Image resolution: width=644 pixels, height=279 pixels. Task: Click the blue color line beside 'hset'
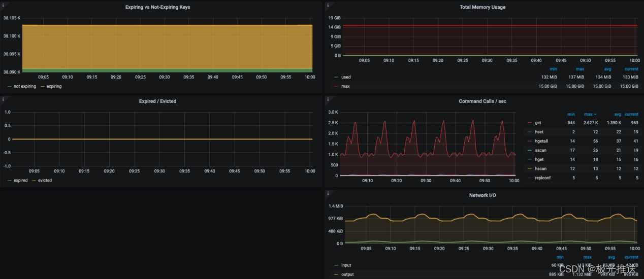pos(530,132)
